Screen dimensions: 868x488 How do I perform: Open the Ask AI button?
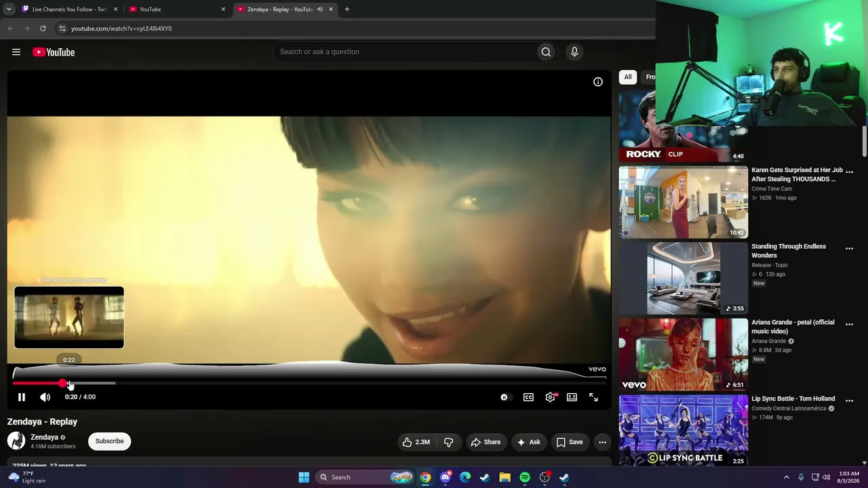click(529, 442)
